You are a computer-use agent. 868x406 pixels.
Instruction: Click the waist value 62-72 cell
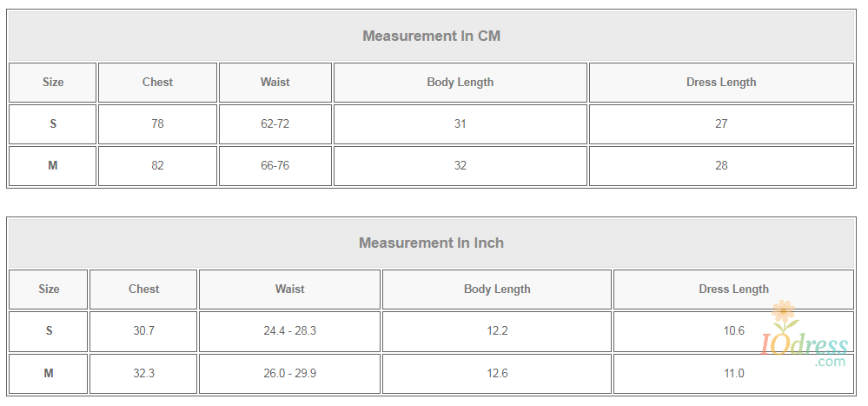(x=275, y=124)
